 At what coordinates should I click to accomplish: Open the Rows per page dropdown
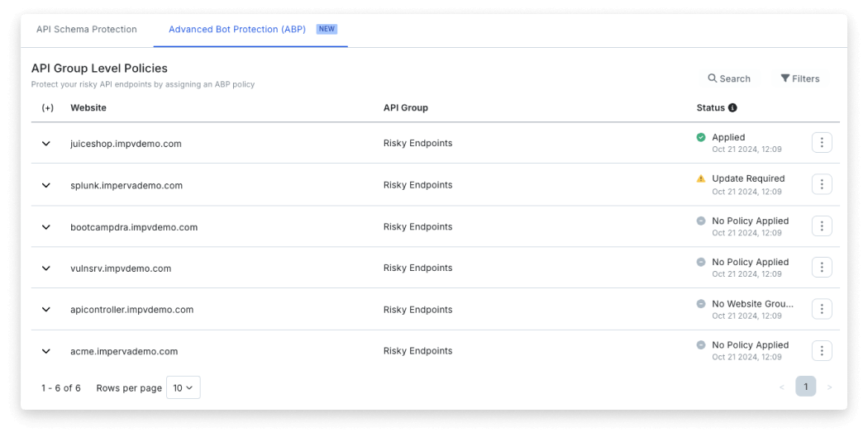click(183, 387)
